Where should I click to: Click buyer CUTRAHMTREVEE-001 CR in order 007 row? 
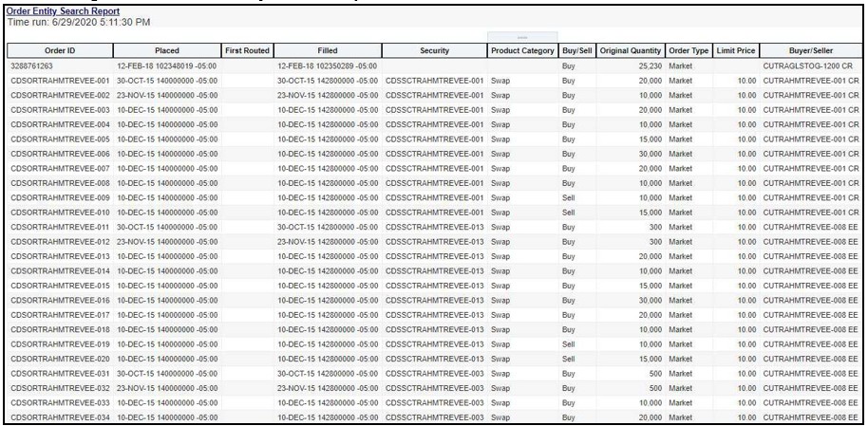tap(810, 168)
